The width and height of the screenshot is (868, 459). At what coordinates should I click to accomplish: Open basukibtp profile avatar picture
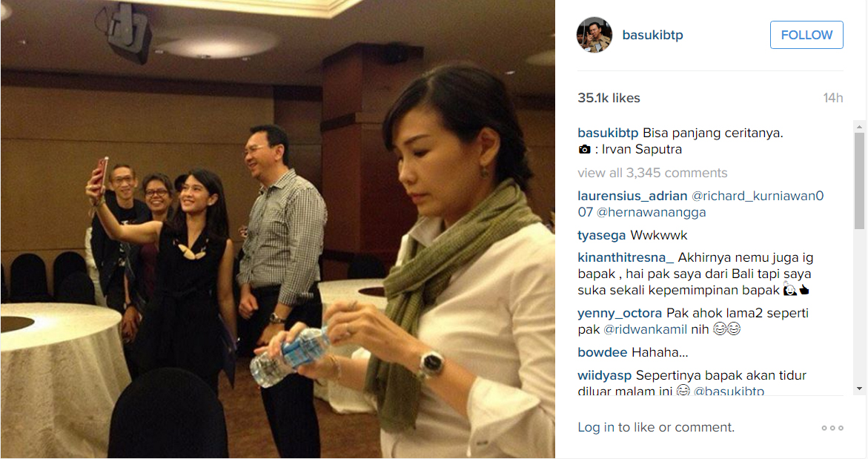(594, 35)
